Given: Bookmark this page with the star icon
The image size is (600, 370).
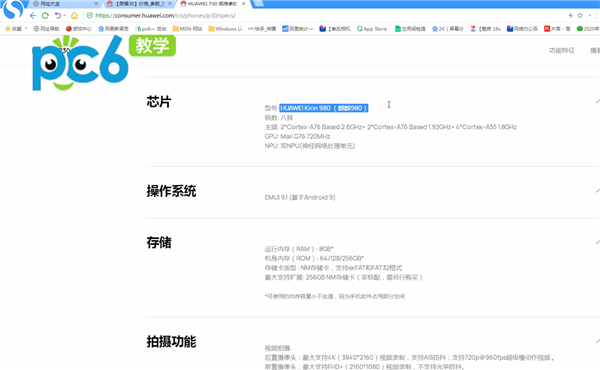Looking at the screenshot, I should click(x=580, y=15).
